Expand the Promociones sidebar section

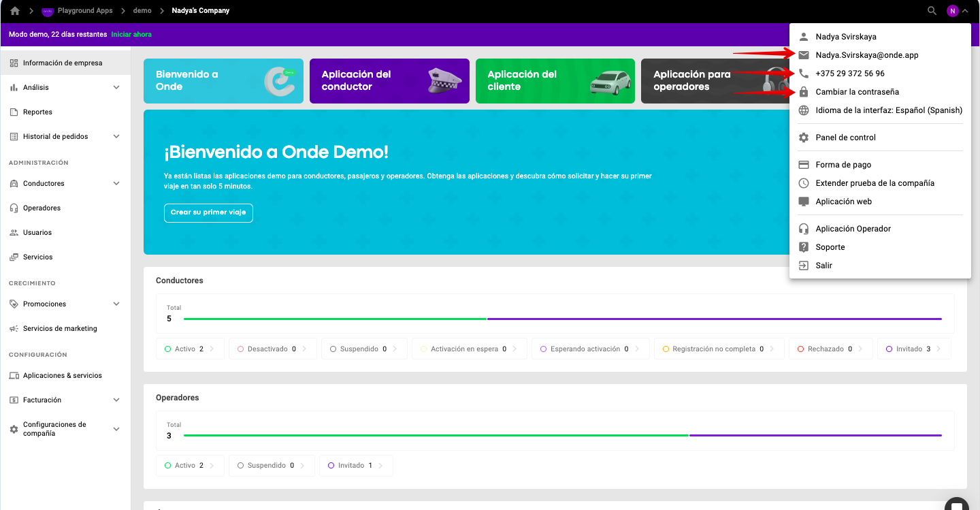pyautogui.click(x=116, y=304)
